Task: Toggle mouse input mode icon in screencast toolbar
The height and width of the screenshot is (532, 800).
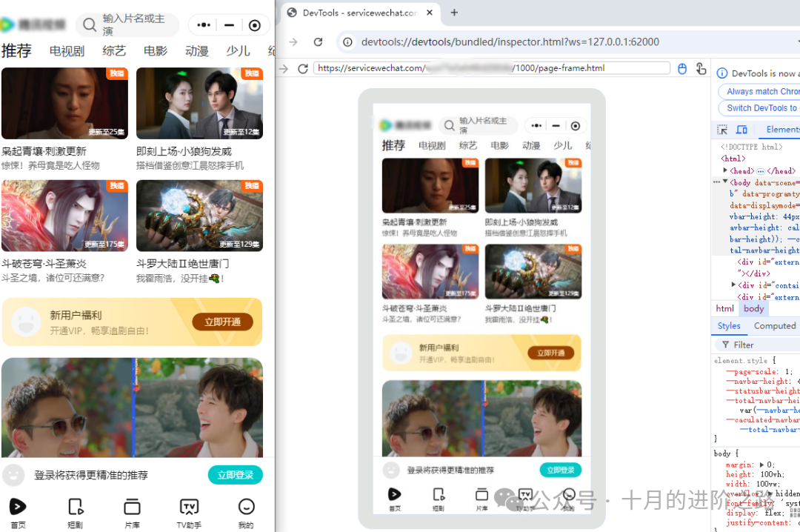Action: click(x=682, y=68)
